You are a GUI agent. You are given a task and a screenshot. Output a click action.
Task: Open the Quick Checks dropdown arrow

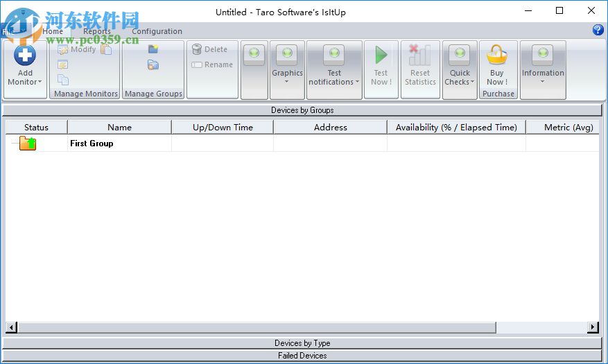coord(472,82)
